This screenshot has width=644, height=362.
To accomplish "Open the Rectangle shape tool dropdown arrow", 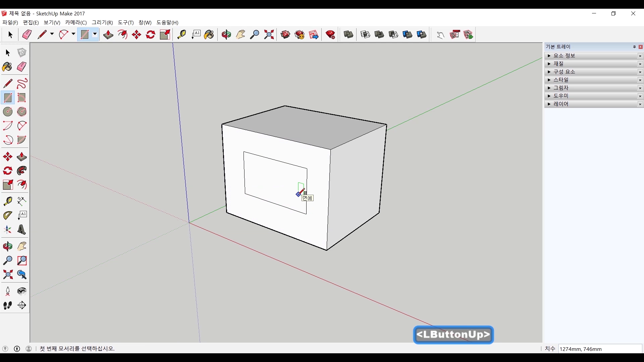I will (95, 34).
